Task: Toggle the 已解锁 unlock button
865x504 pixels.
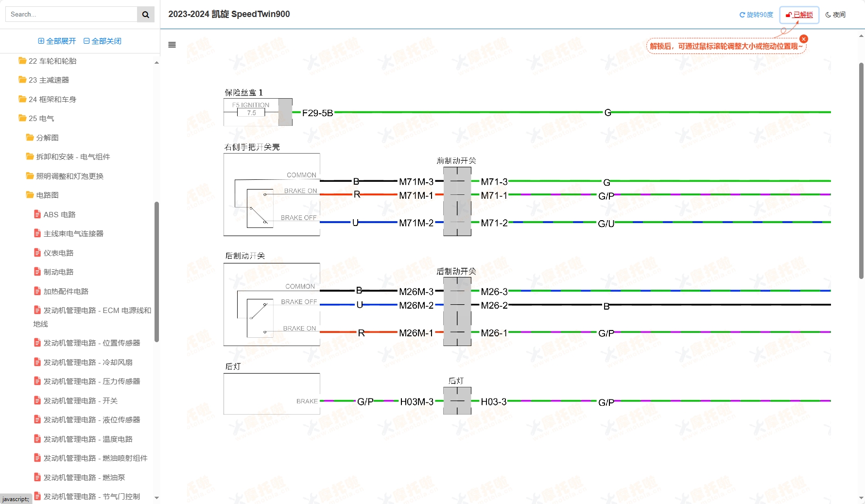Action: point(799,15)
